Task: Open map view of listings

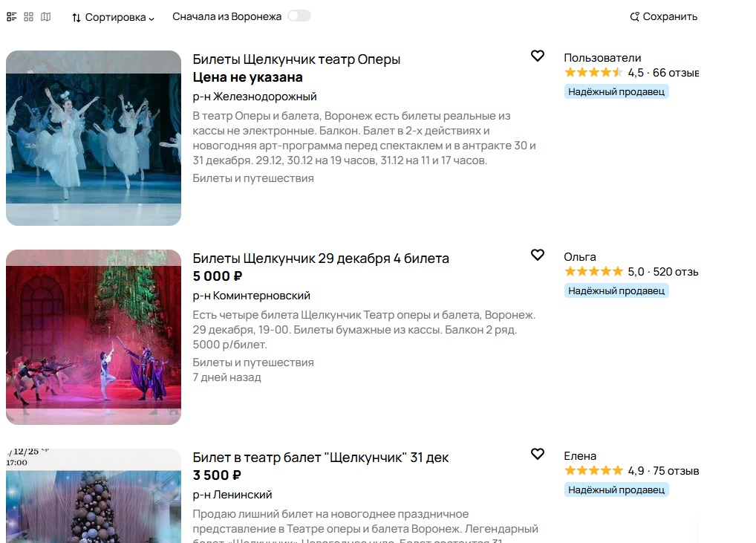Action: (46, 16)
